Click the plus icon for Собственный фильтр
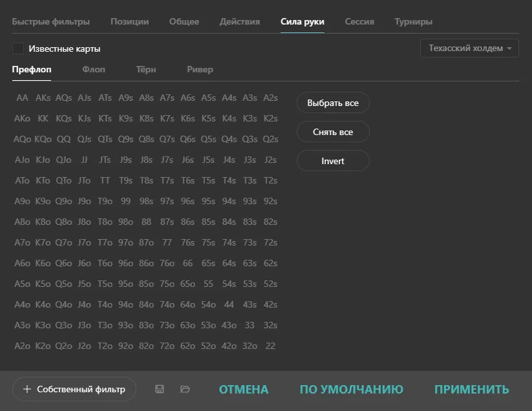This screenshot has height=411, width=532. (27, 389)
